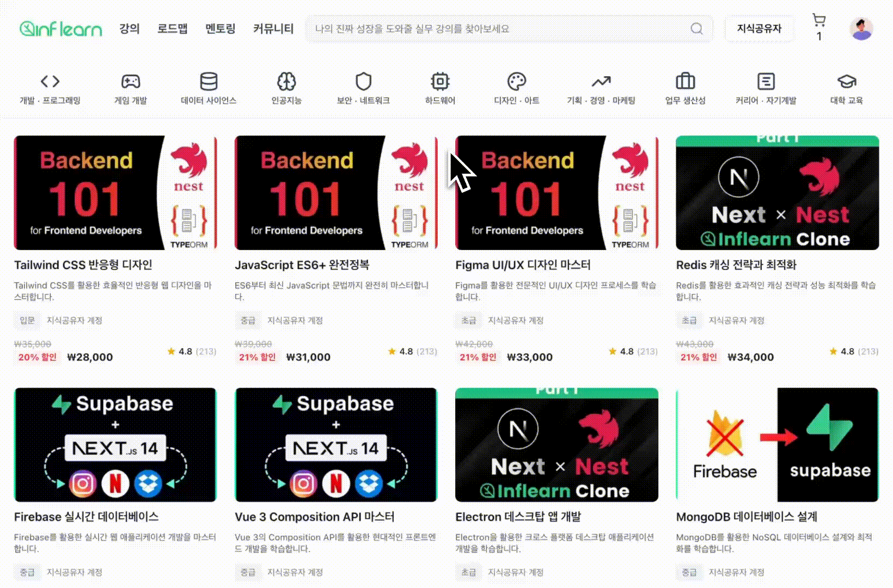Click the title 'MongoDB 데이터베이스 설계'

point(747,517)
